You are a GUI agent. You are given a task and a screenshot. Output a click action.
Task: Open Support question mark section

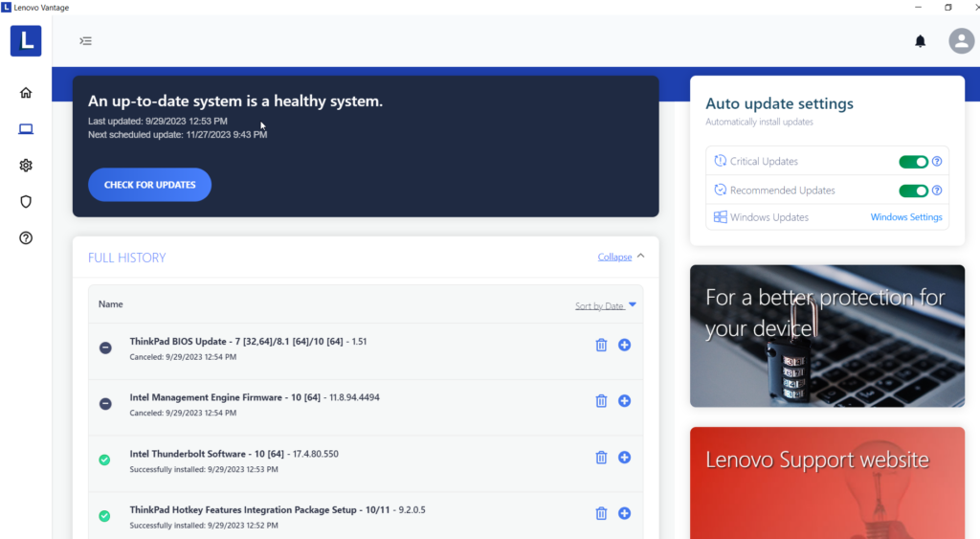point(26,237)
